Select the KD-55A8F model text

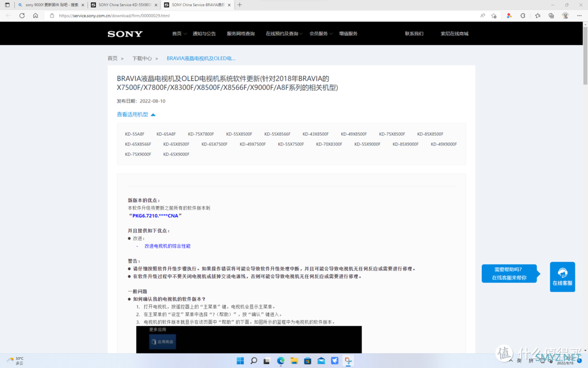[134, 134]
